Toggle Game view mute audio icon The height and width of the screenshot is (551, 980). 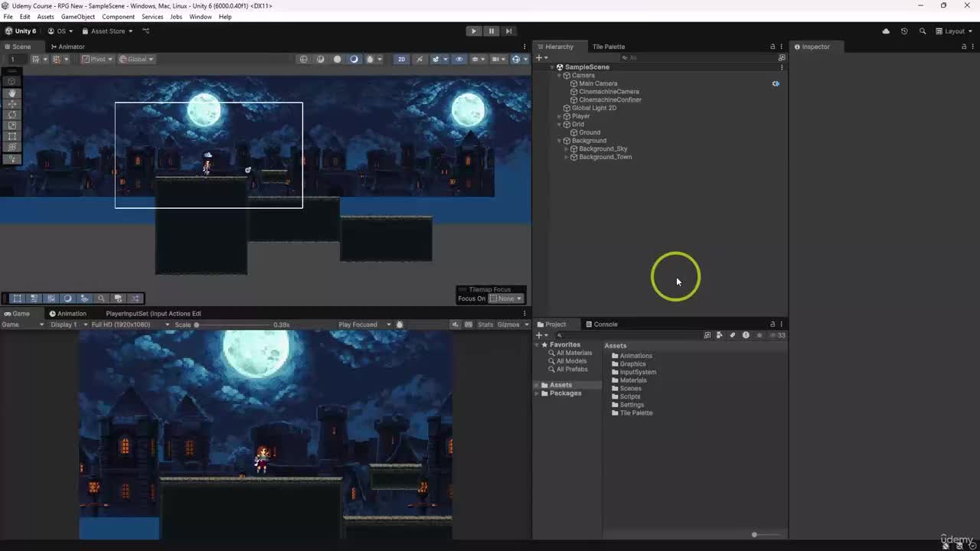(456, 324)
